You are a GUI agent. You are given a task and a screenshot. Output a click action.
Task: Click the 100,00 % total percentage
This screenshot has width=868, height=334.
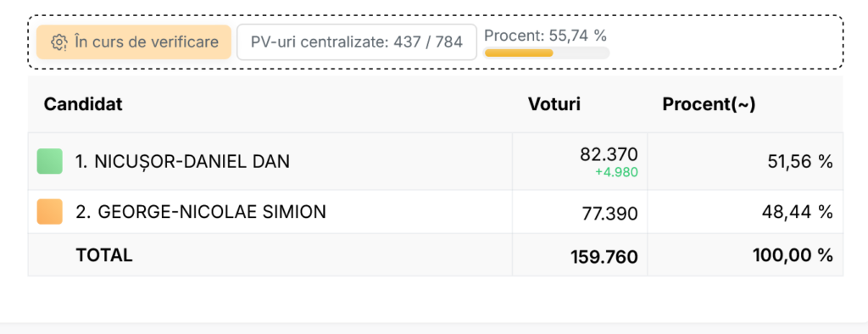click(x=793, y=255)
